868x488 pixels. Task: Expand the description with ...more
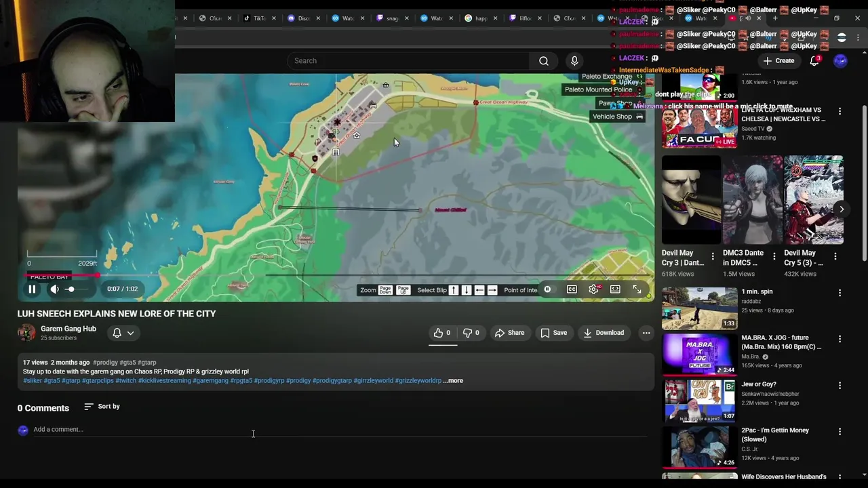[x=453, y=381]
